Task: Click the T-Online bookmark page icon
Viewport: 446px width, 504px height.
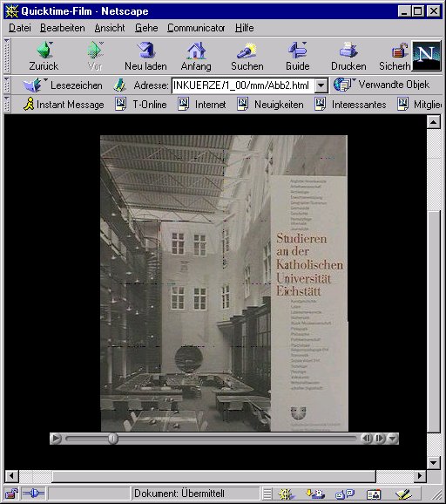Action: [121, 104]
